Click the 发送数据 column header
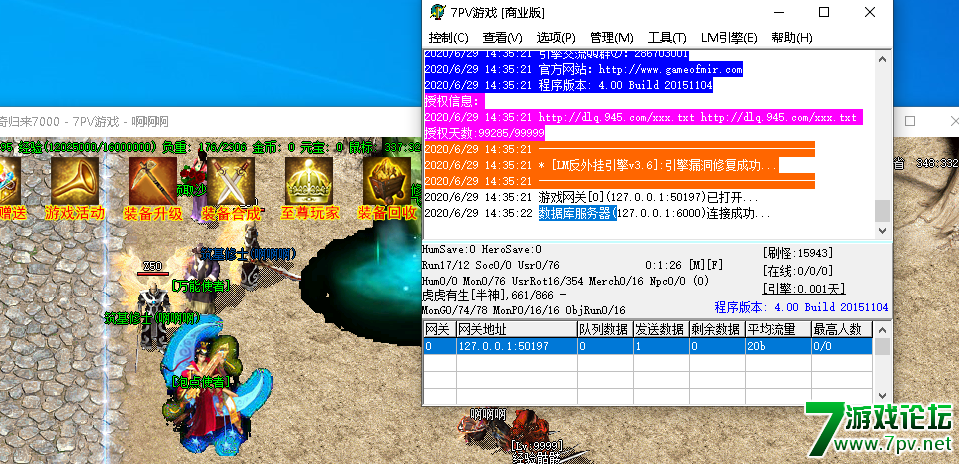Viewport: 959px width, 464px height. (x=661, y=330)
